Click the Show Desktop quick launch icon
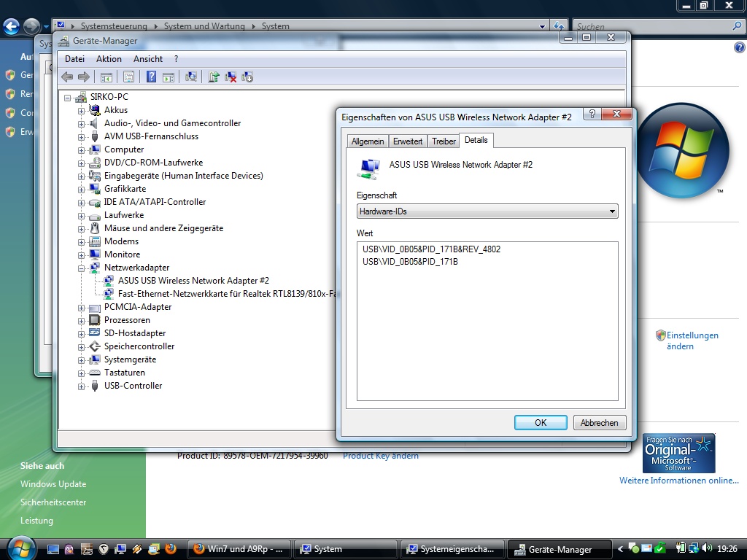This screenshot has height=560, width=747. click(53, 549)
